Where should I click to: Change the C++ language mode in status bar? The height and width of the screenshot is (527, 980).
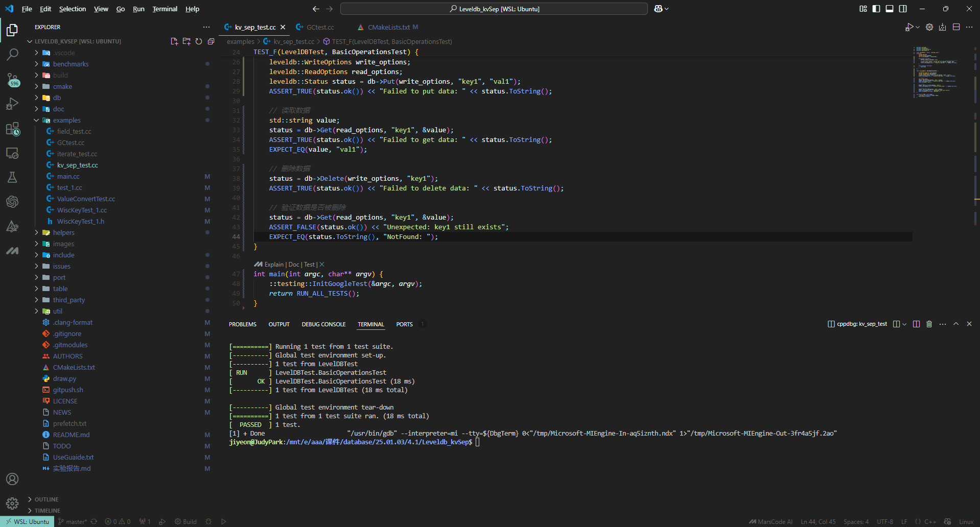coord(930,521)
